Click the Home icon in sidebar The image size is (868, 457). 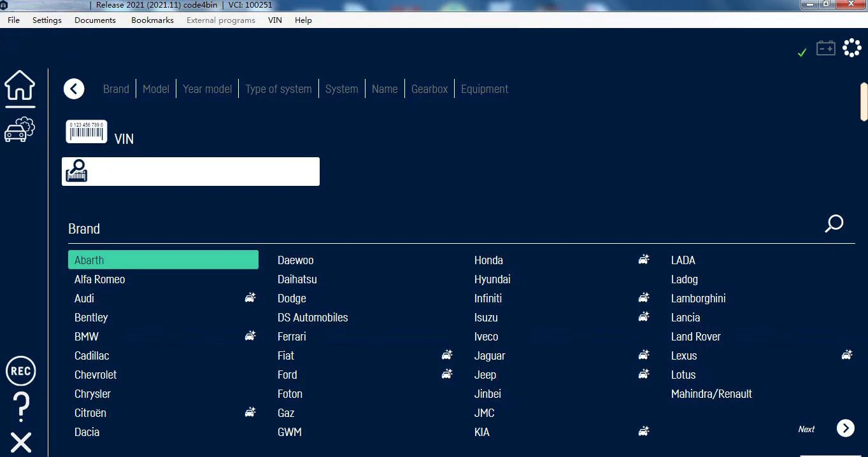coord(20,85)
